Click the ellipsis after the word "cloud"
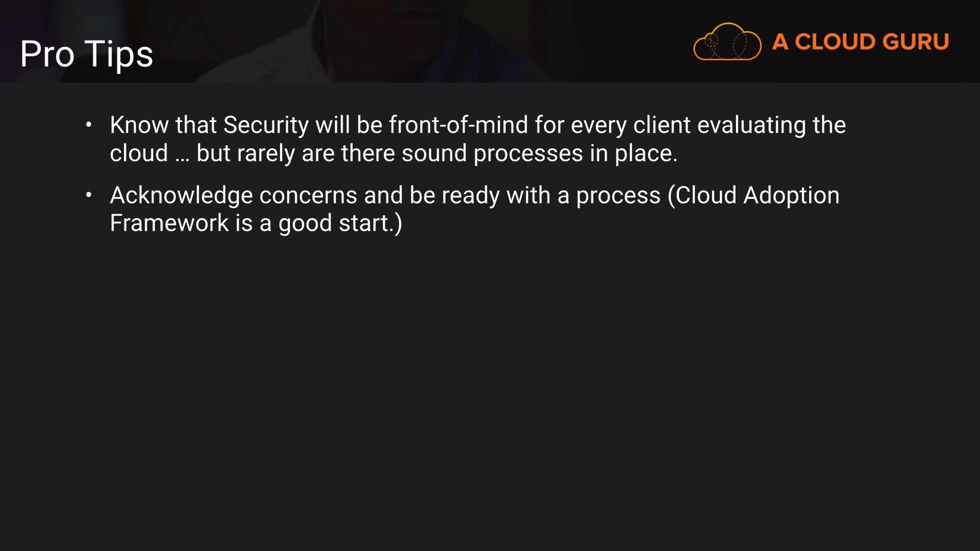This screenshot has height=551, width=980. point(182,155)
